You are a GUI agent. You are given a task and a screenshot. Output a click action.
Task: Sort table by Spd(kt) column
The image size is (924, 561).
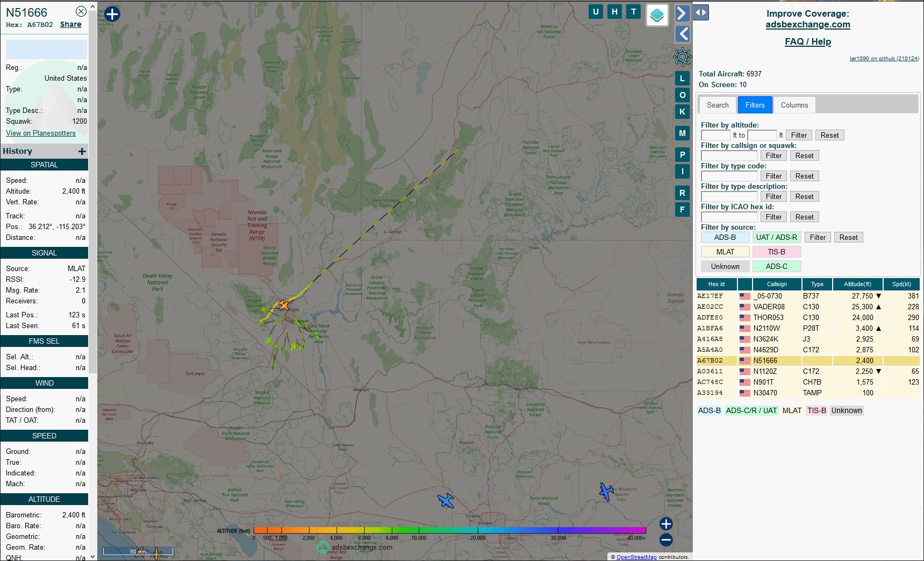pyautogui.click(x=901, y=284)
